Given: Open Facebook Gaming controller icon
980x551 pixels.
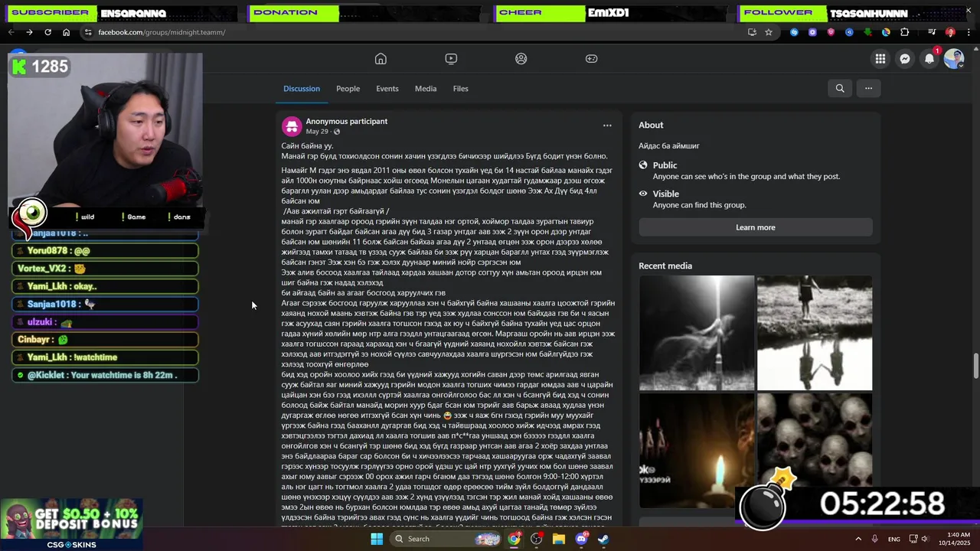Looking at the screenshot, I should coord(592,59).
